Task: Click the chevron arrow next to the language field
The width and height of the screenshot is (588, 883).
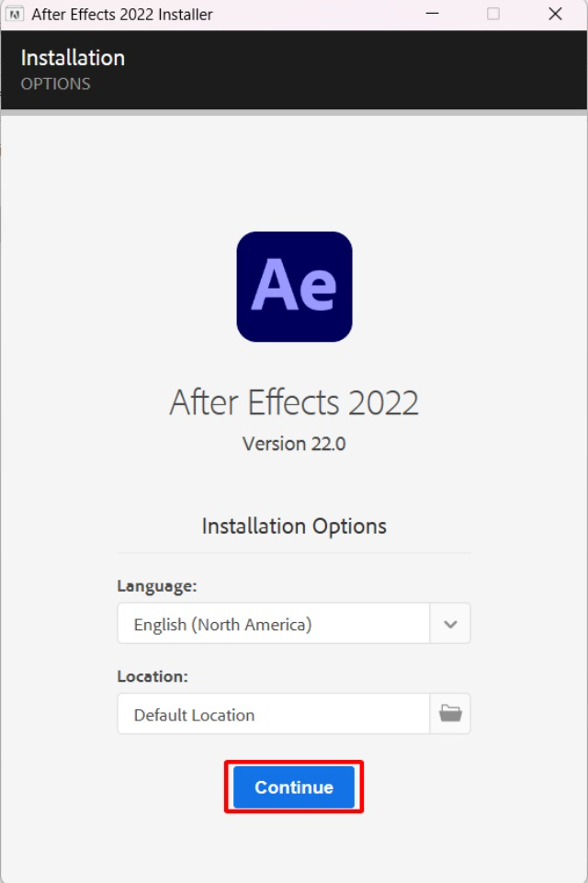Action: point(449,623)
